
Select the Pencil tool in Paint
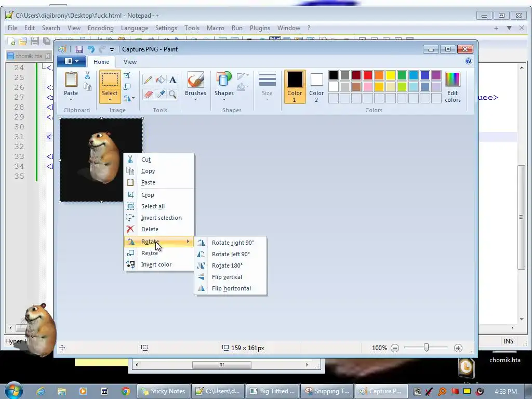(x=148, y=79)
